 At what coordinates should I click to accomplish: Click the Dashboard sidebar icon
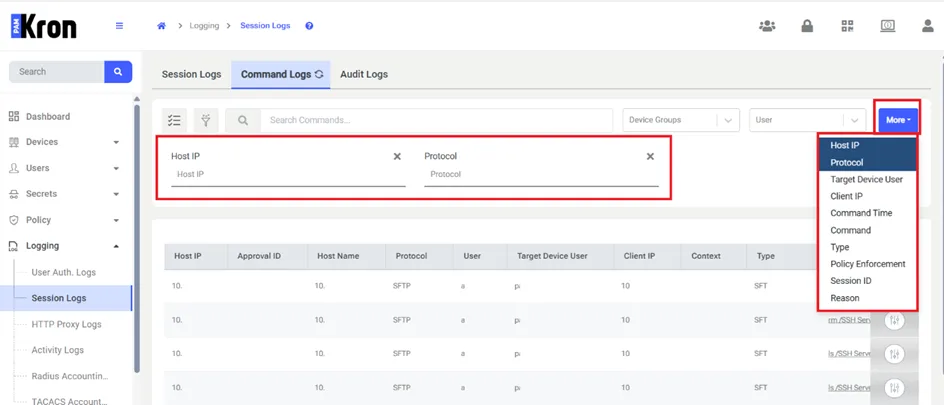(x=14, y=117)
